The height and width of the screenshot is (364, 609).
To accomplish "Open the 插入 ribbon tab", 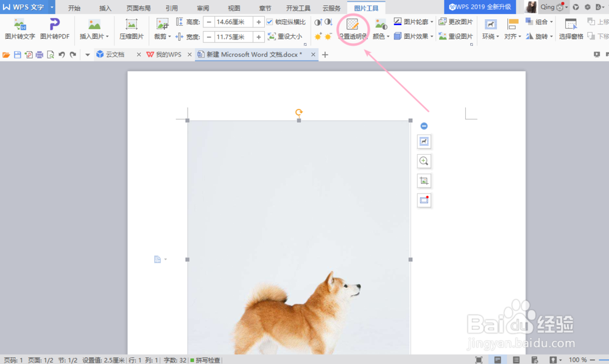I will coord(105,8).
